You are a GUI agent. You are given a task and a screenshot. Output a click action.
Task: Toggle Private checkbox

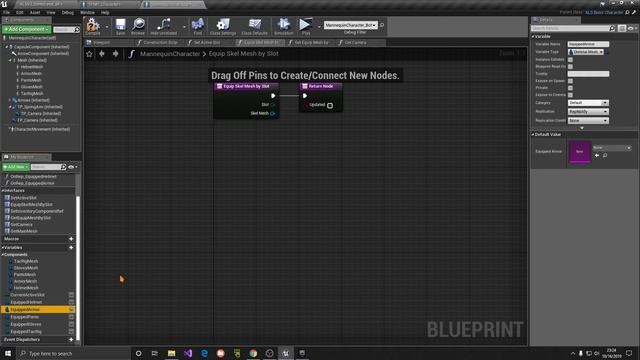pos(570,88)
